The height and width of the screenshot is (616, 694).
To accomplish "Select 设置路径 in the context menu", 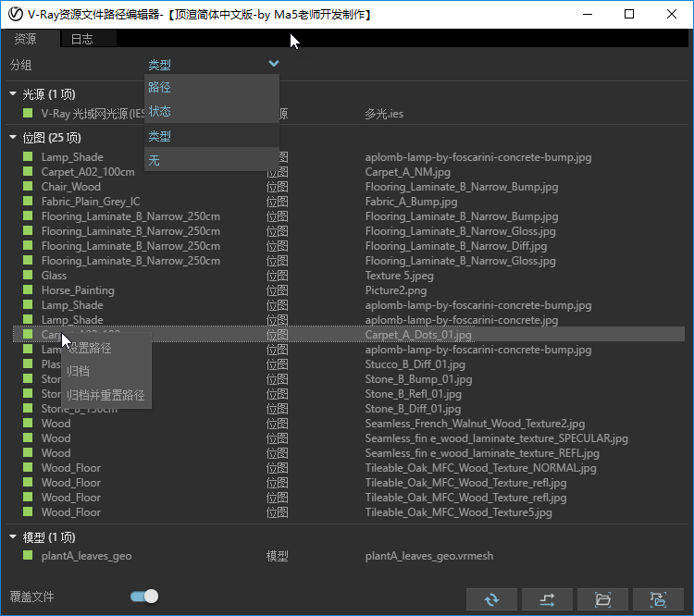I will point(106,348).
